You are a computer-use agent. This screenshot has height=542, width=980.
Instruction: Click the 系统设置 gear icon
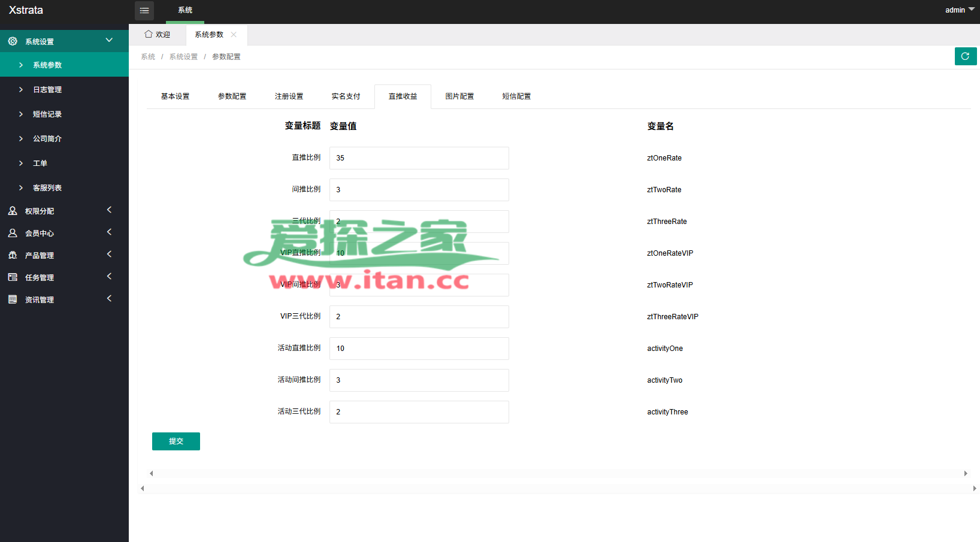click(13, 41)
